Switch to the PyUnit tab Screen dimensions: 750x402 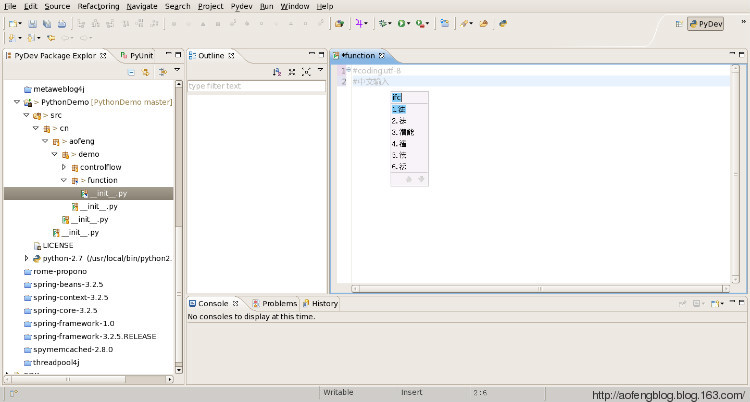(x=137, y=56)
